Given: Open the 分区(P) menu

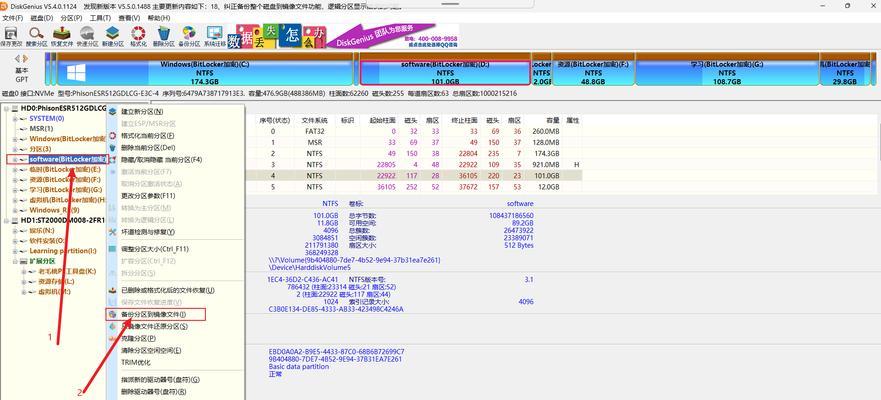Looking at the screenshot, I should [x=71, y=18].
